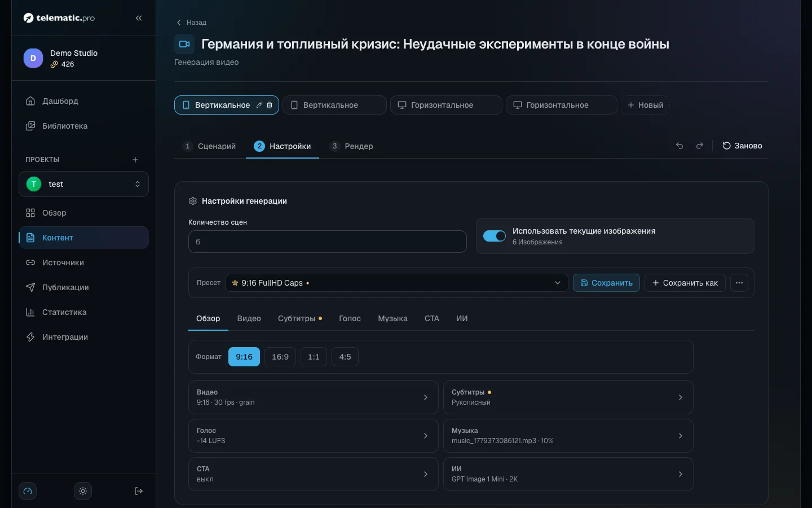The width and height of the screenshot is (812, 508).
Task: Go to step 3 Рендер
Action: (x=351, y=146)
